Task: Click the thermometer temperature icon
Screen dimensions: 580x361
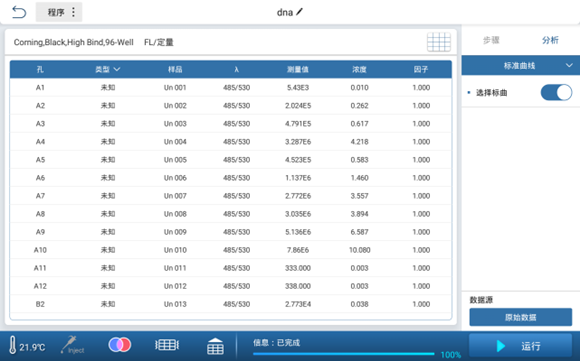Action: [x=13, y=345]
